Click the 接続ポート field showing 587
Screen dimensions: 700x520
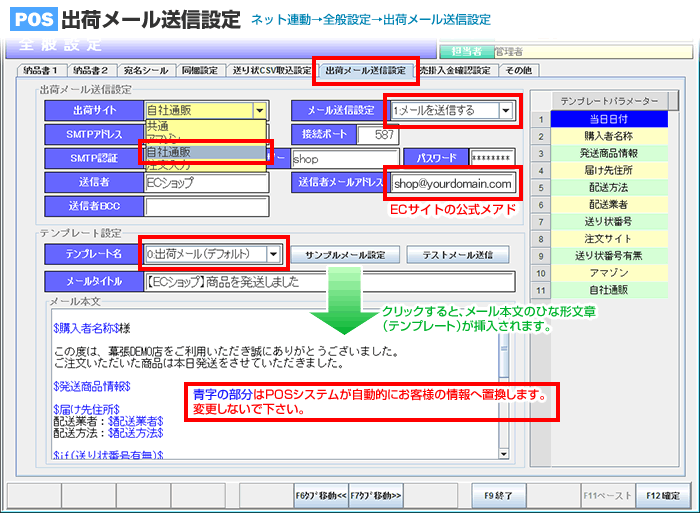click(x=377, y=134)
